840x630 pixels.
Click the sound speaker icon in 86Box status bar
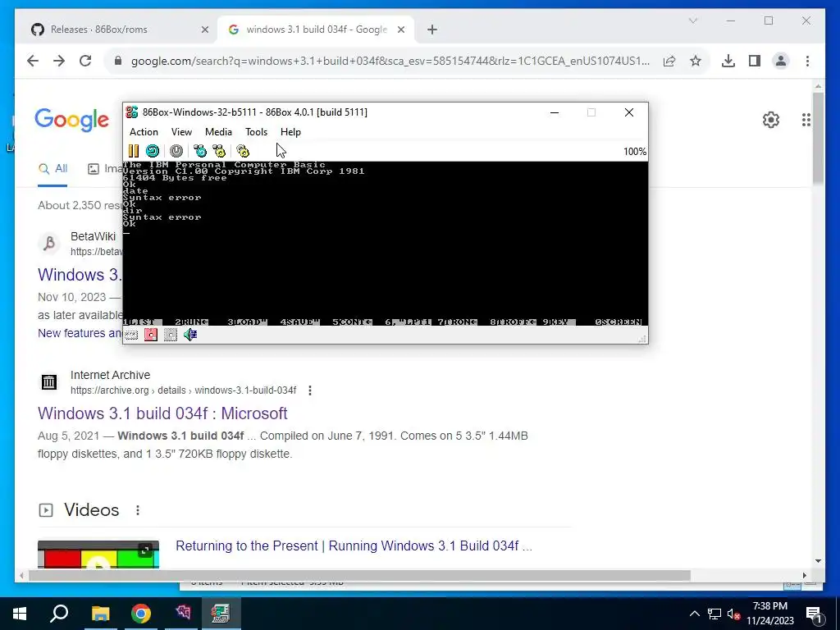click(190, 335)
